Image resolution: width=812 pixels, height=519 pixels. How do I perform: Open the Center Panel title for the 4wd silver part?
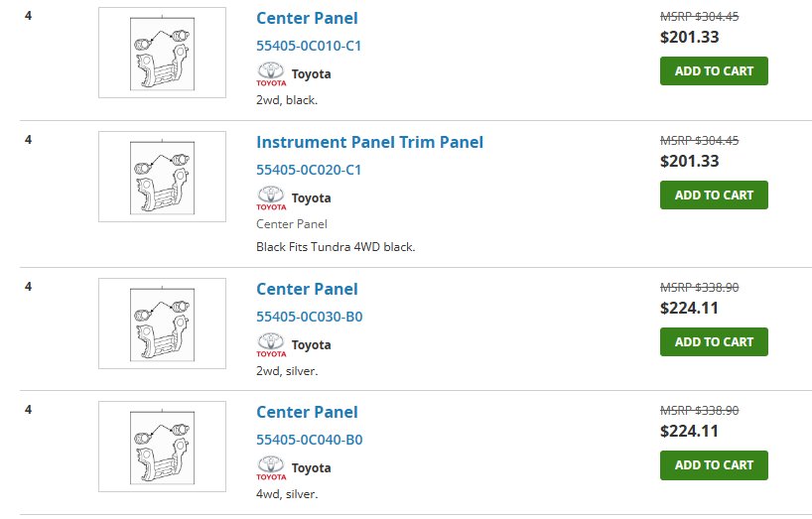tap(307, 413)
